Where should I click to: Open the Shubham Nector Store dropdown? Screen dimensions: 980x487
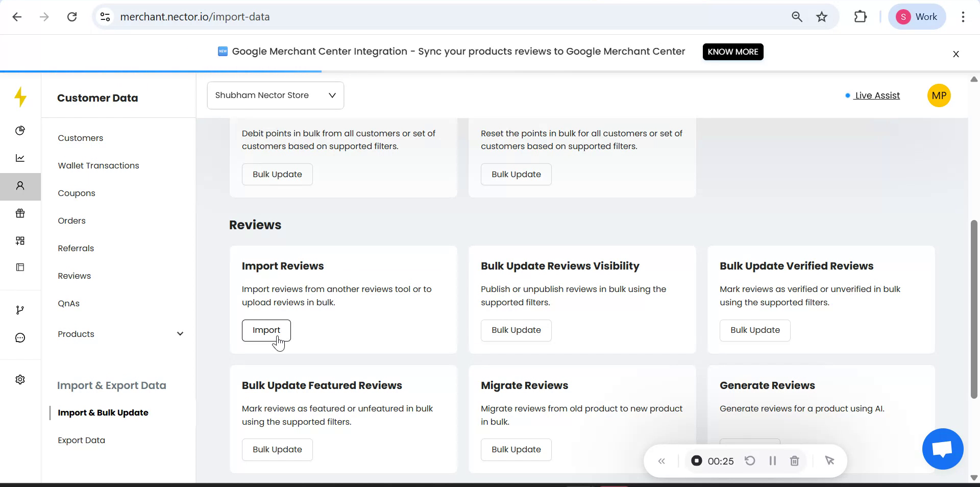(x=275, y=95)
